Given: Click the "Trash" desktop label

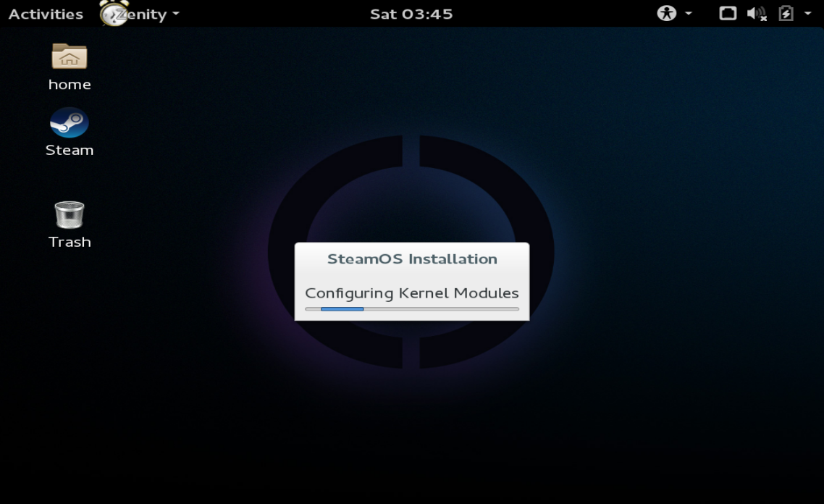Looking at the screenshot, I should pyautogui.click(x=70, y=243).
